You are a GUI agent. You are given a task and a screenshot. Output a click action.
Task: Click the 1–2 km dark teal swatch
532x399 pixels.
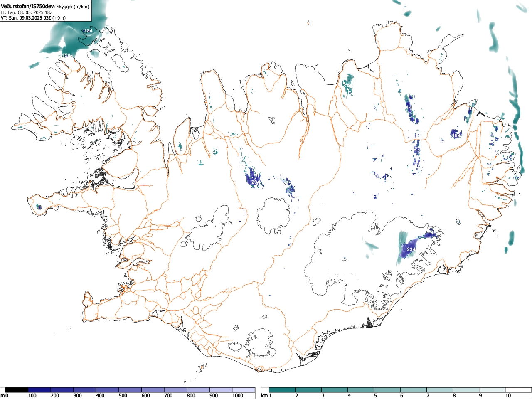pos(283,390)
